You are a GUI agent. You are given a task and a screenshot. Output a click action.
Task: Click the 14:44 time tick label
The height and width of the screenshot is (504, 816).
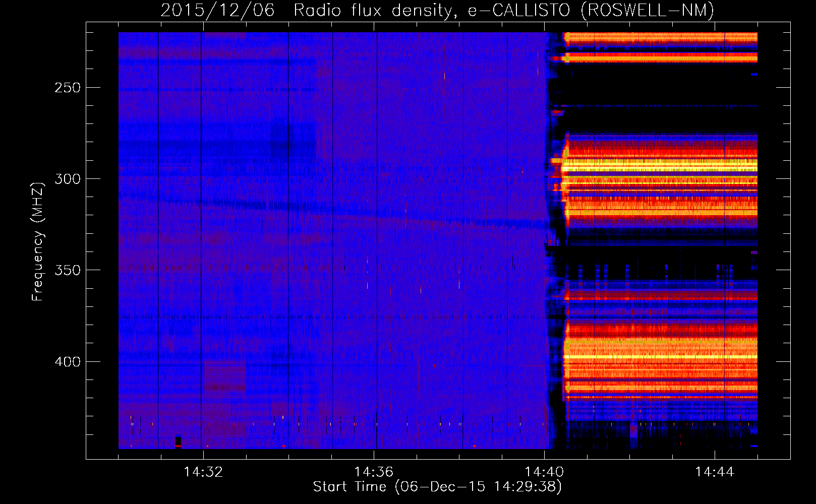pyautogui.click(x=715, y=472)
